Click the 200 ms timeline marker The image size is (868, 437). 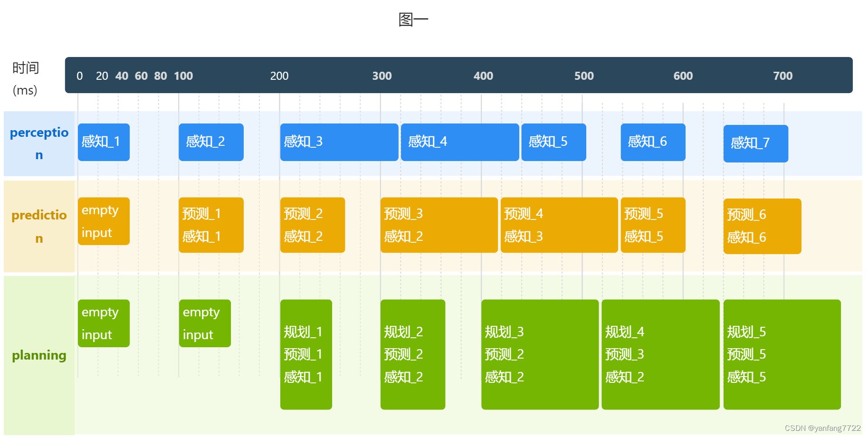click(279, 76)
